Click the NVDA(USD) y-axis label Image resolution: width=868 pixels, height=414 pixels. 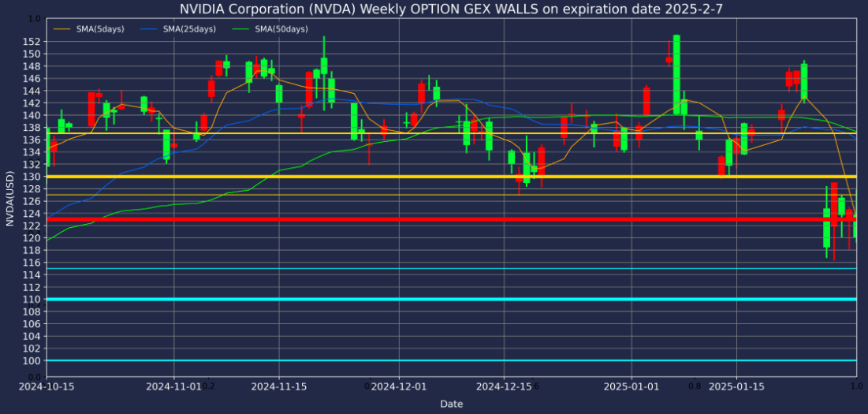coord(9,198)
